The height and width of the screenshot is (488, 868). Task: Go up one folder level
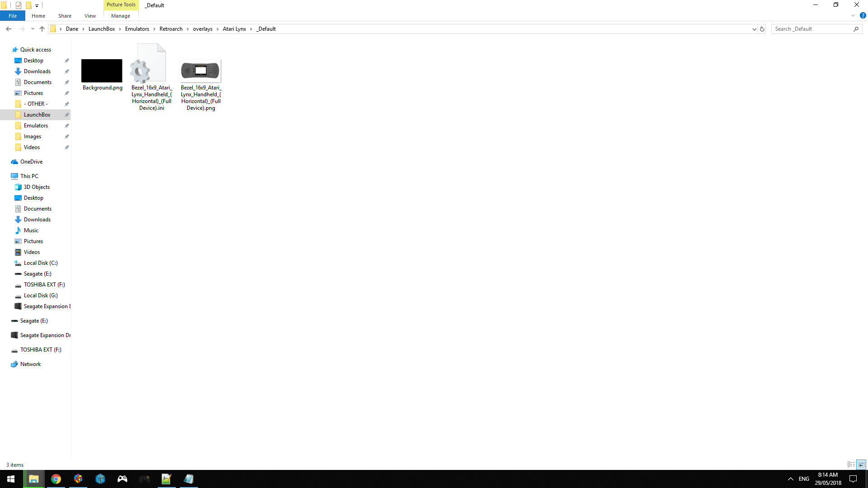click(42, 29)
